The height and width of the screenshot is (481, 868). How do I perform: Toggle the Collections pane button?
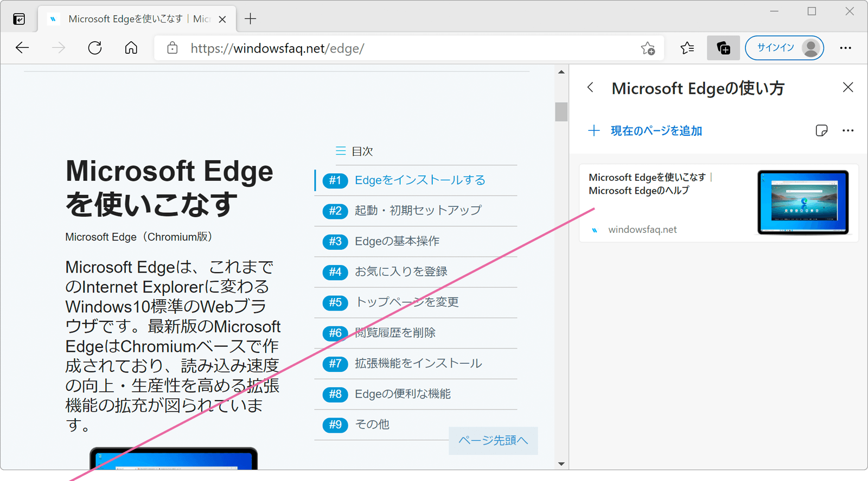(x=724, y=48)
